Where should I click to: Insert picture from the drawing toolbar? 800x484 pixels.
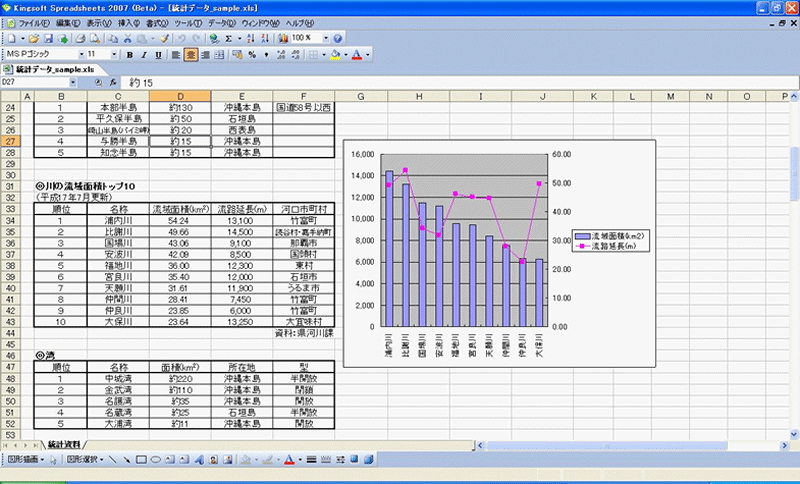click(228, 460)
